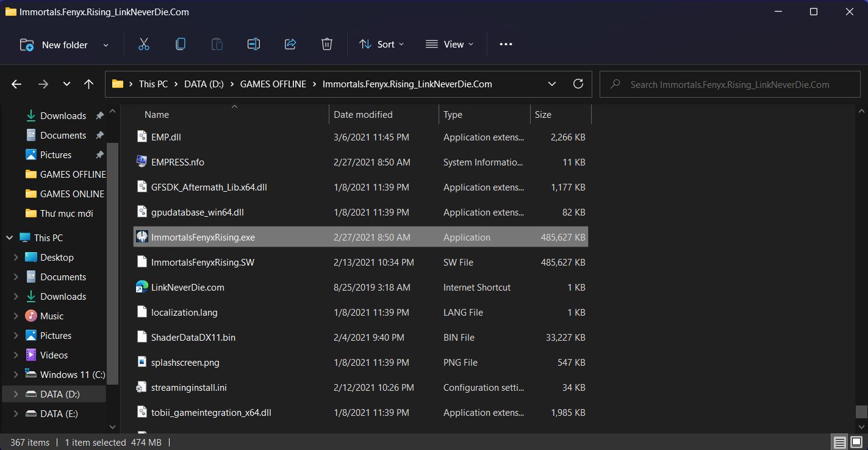Open the See more ellipsis menu

[506, 44]
